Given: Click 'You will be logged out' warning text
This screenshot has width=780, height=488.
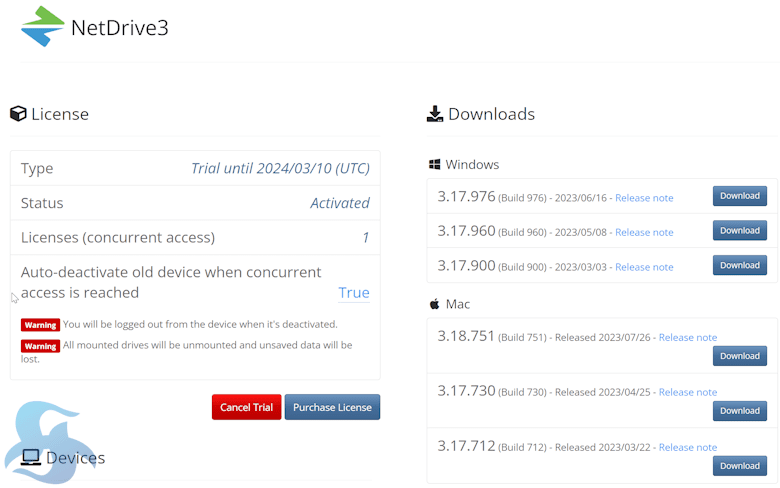Looking at the screenshot, I should coord(200,324).
